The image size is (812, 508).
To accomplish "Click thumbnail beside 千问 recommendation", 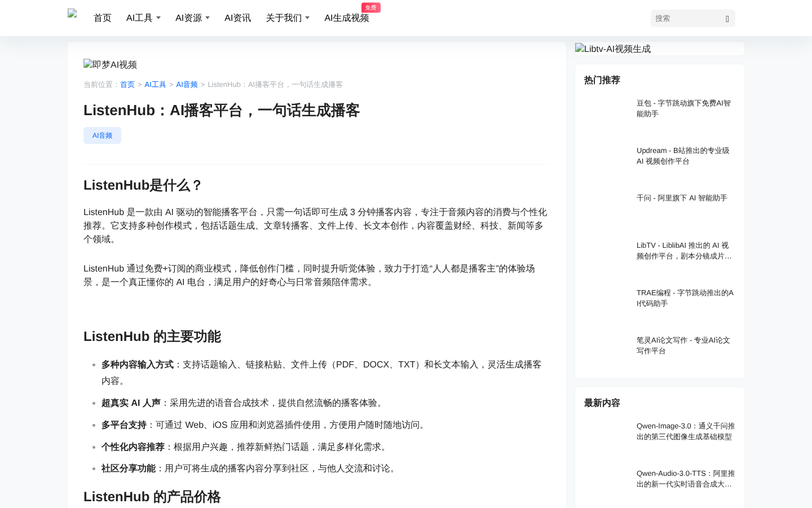I will point(607,208).
